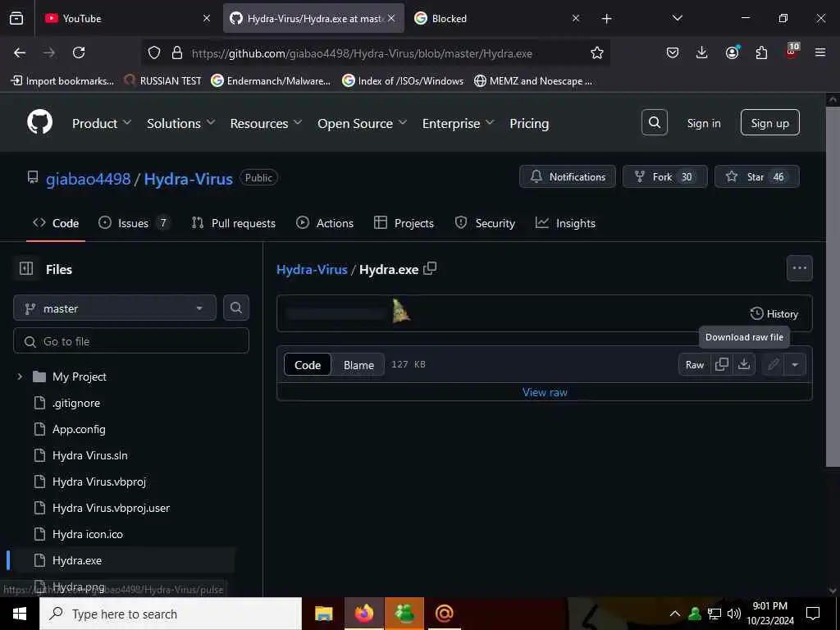
Task: View file History
Action: 774,314
